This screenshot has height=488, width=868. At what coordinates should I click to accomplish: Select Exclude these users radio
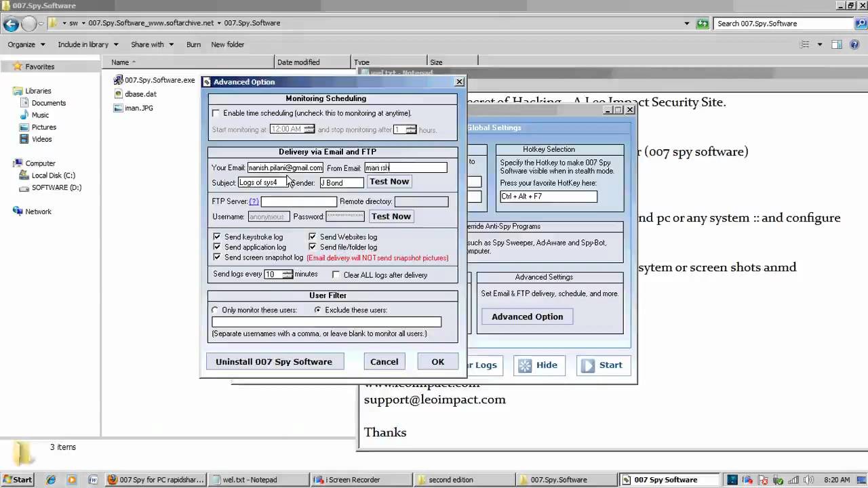(x=318, y=310)
